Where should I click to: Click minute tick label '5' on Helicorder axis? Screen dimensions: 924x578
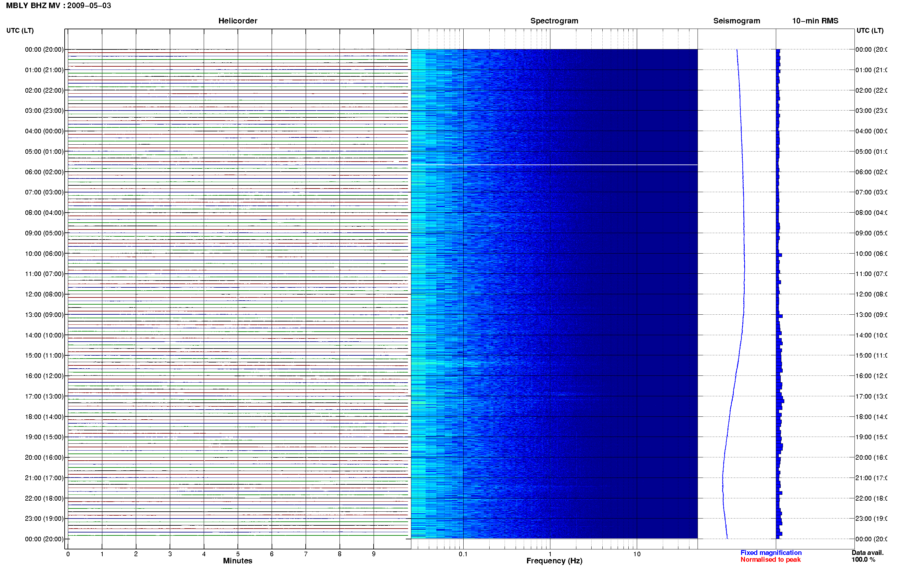tap(237, 554)
